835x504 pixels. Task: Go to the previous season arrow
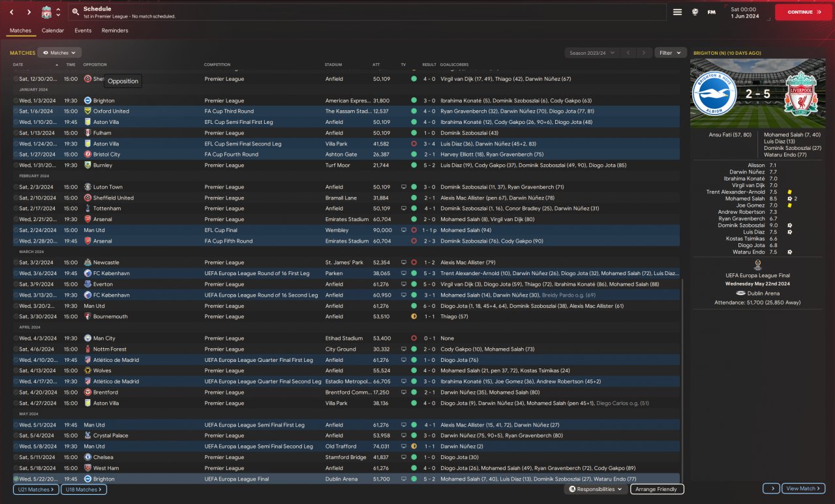[x=628, y=53]
